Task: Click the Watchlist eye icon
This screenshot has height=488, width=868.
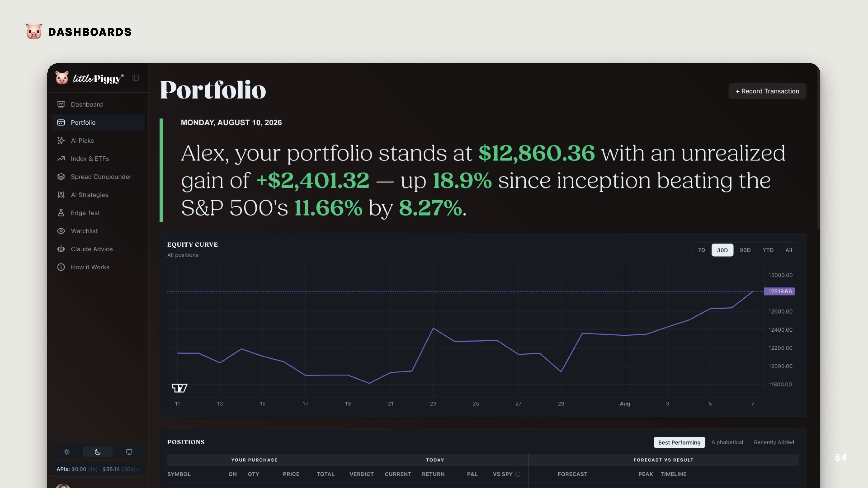Action: [61, 231]
